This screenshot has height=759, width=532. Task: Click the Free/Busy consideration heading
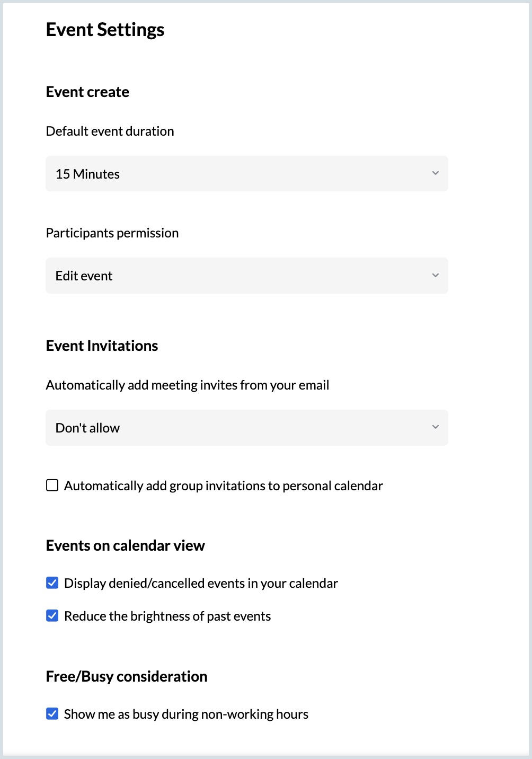127,676
